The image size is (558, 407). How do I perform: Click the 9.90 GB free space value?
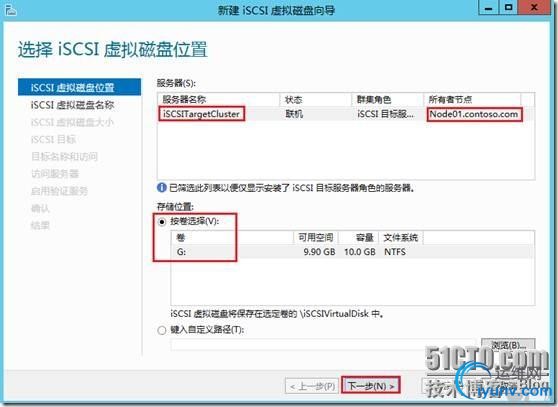tap(319, 252)
